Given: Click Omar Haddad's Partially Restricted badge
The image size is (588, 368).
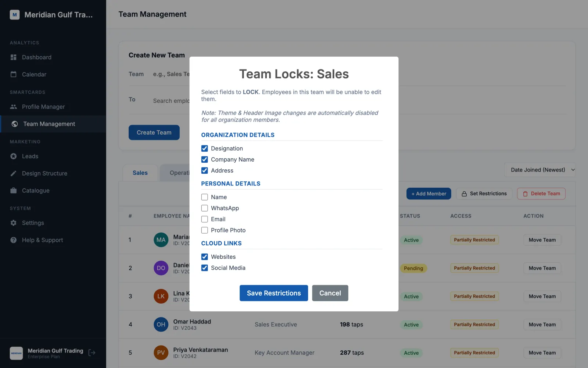Looking at the screenshot, I should click(x=474, y=325).
